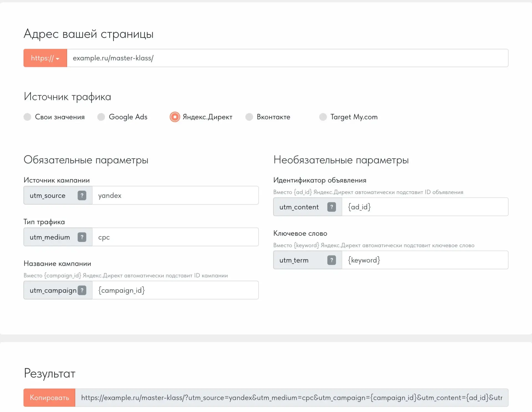Screen dimensions: 532x412
Task: Click the utm_content label
Action: (x=299, y=207)
